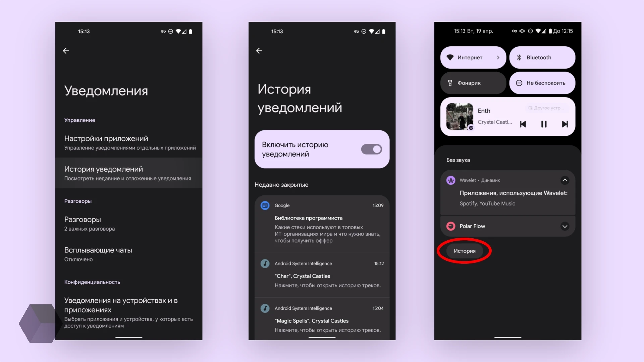Expand the Polar Flow notification entry
The width and height of the screenshot is (644, 362).
(565, 226)
